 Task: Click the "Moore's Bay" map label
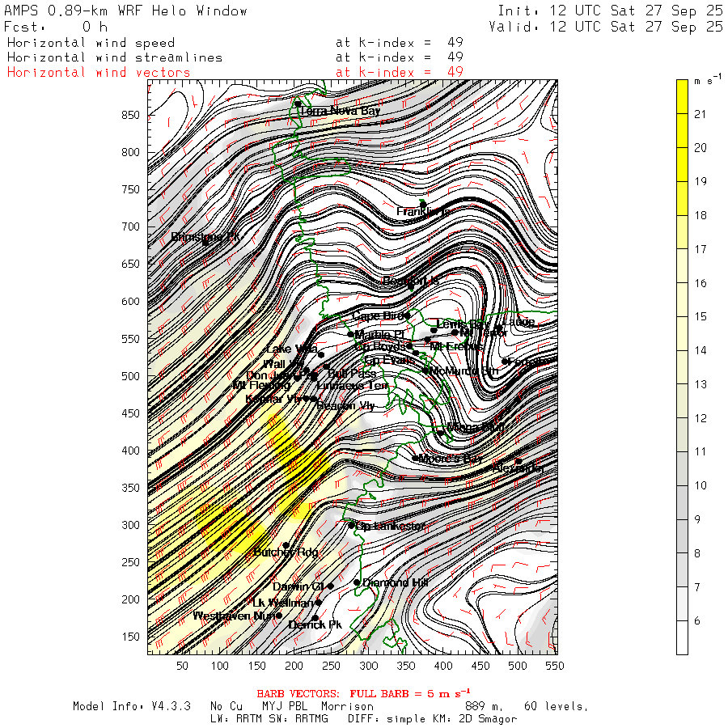451,459
